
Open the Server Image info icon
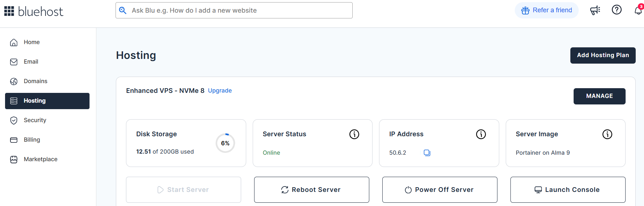pos(607,134)
